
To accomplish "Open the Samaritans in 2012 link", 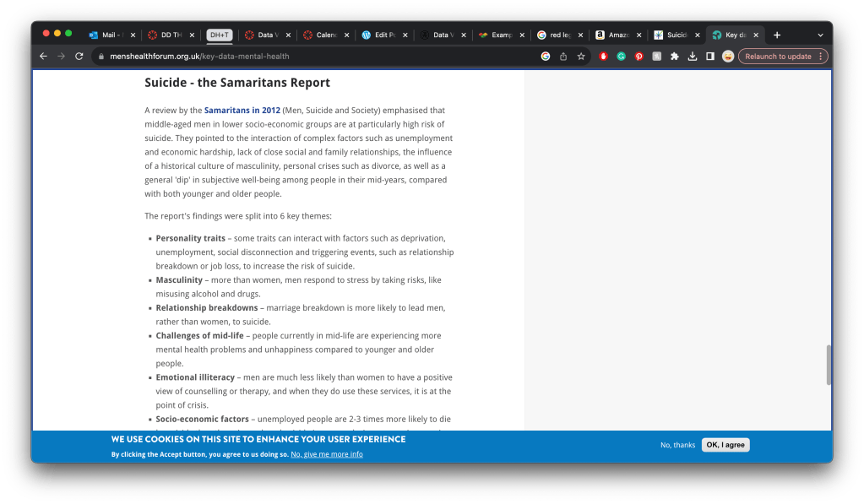I will (x=242, y=111).
